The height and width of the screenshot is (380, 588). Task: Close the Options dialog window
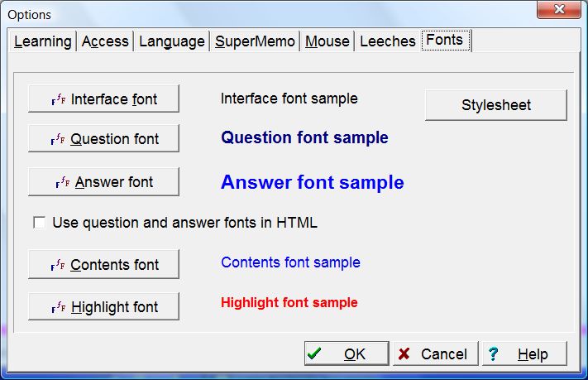(560, 12)
